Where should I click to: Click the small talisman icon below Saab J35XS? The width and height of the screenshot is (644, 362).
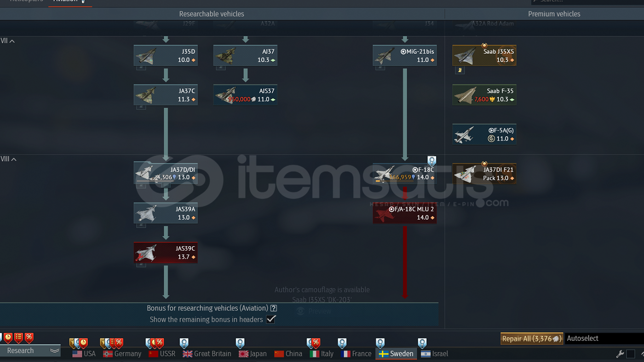[460, 70]
